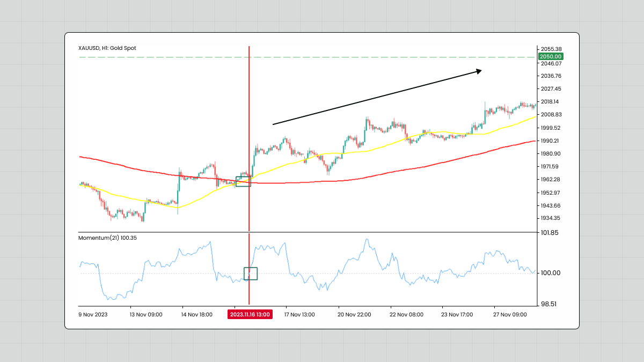The width and height of the screenshot is (644, 362).
Task: Click the 2055.38 price axis label
Action: 551,49
